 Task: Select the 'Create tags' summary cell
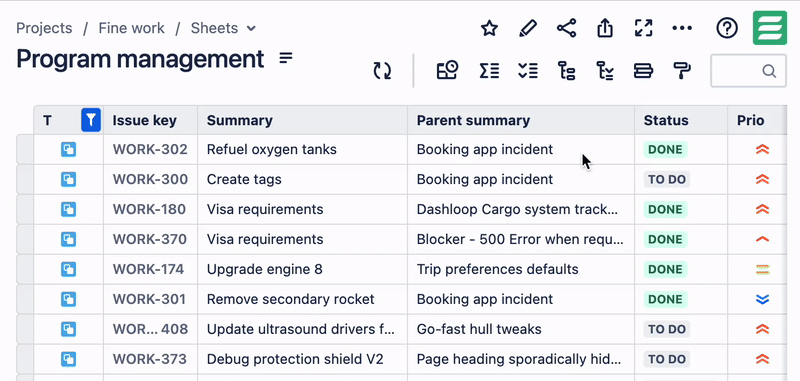click(303, 180)
